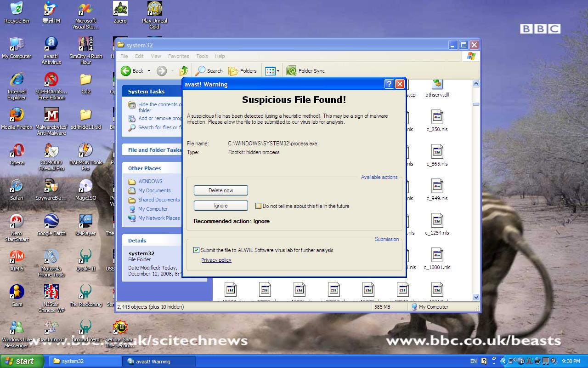Check 'Do not tell me about this file'

click(x=258, y=206)
